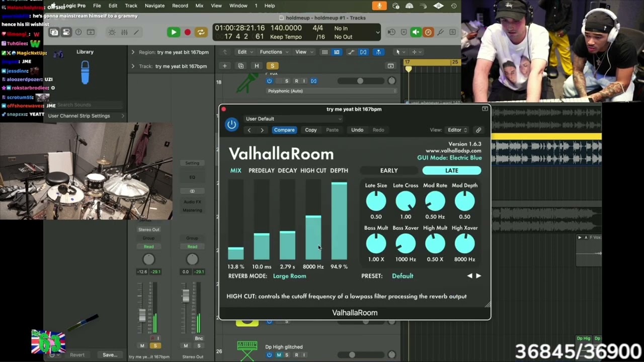The width and height of the screenshot is (644, 362).
Task: Click previous preset left arrow
Action: 470,276
